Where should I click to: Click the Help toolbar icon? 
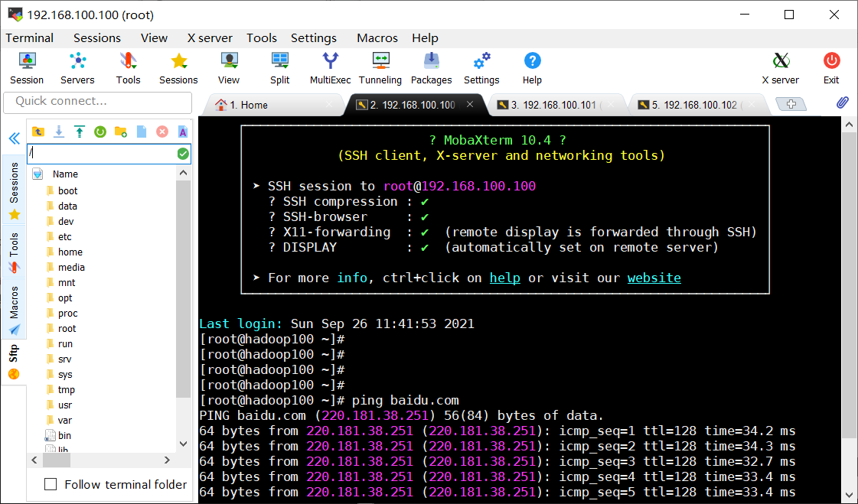point(532,68)
